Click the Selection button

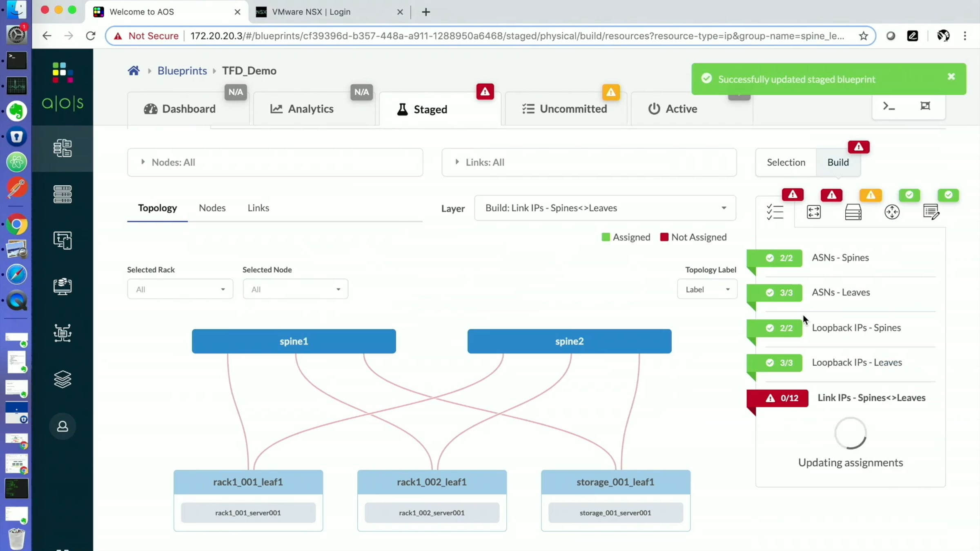[786, 162]
